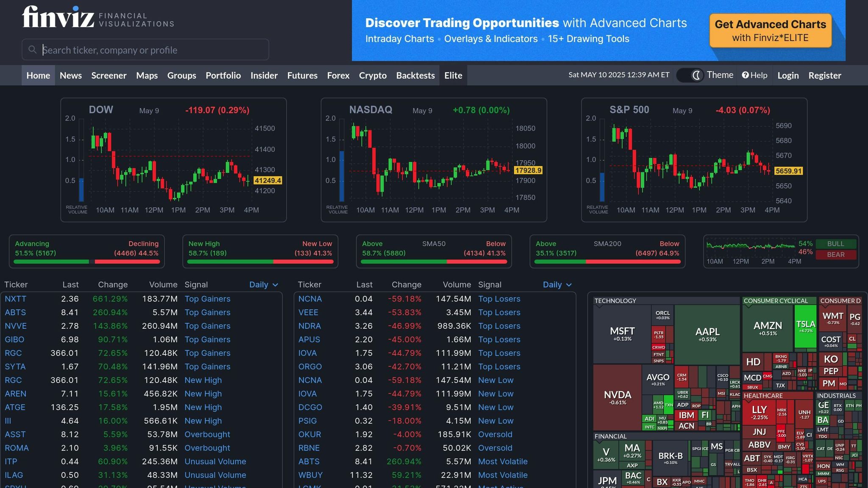Click the Help question mark icon
868x488 pixels.
point(746,75)
